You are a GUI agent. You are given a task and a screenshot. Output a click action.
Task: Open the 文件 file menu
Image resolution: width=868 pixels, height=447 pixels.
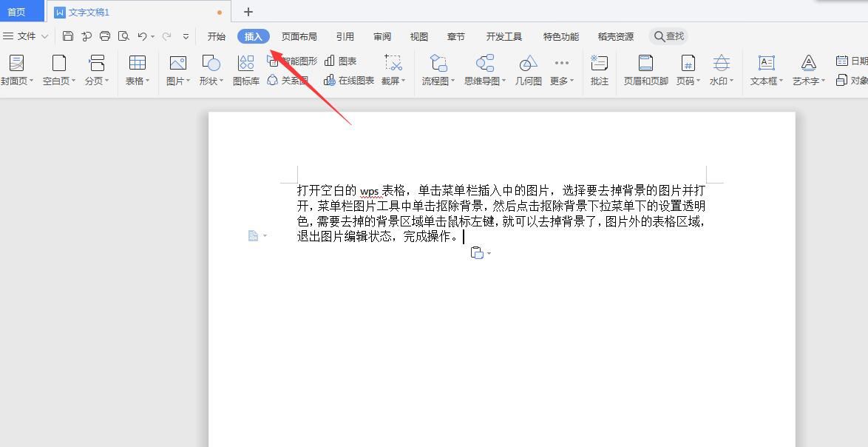[26, 36]
